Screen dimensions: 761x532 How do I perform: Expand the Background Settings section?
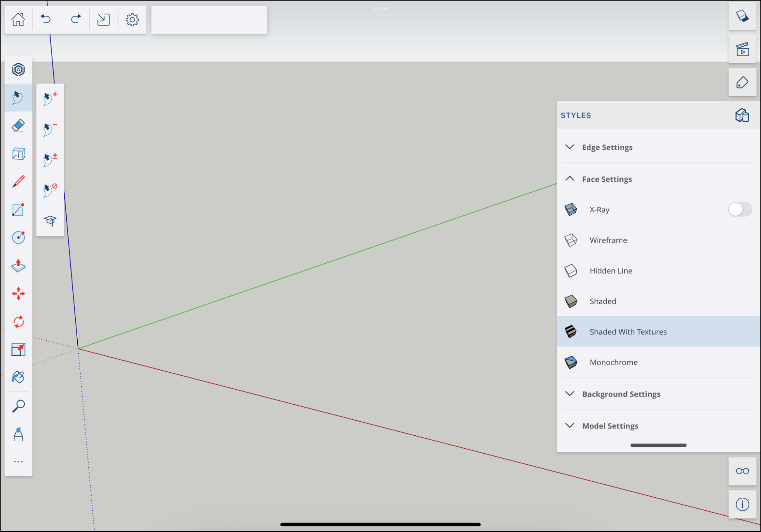tap(621, 394)
